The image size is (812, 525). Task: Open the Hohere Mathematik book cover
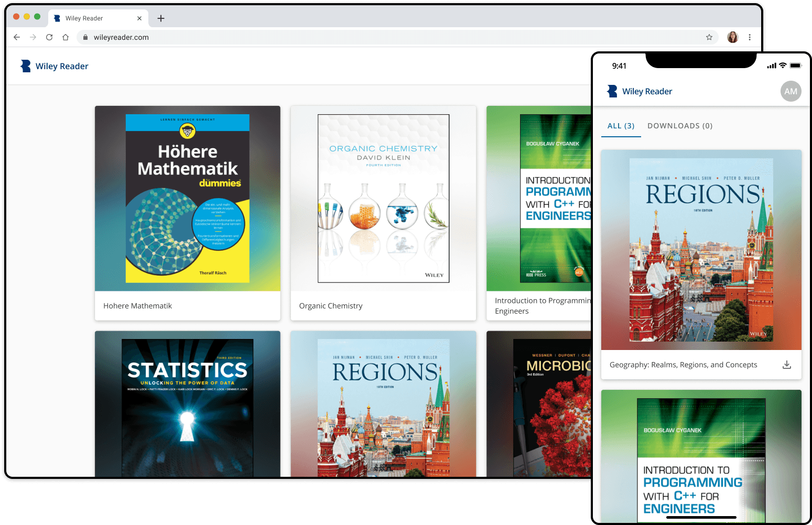point(188,199)
